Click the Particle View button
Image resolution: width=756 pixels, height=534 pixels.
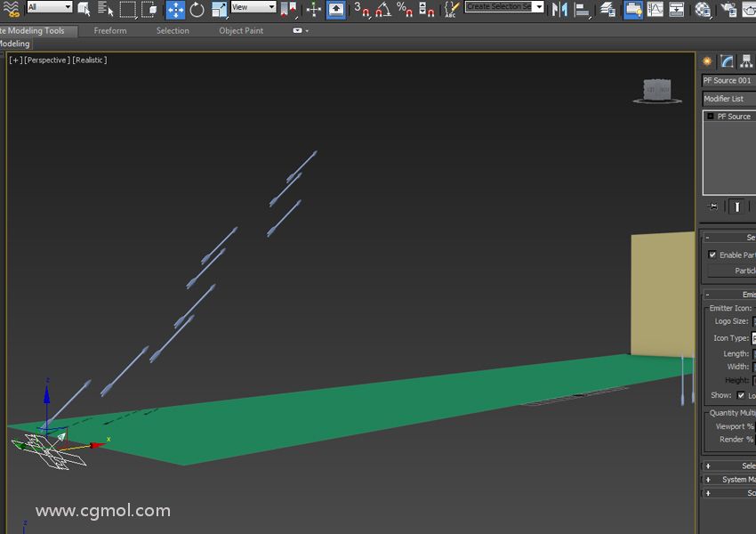[730, 271]
